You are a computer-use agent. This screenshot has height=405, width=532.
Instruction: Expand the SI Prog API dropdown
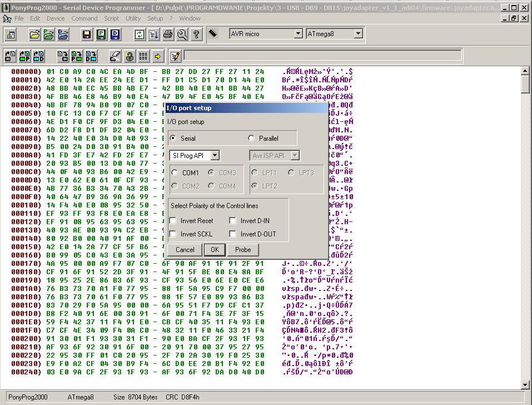pos(215,155)
